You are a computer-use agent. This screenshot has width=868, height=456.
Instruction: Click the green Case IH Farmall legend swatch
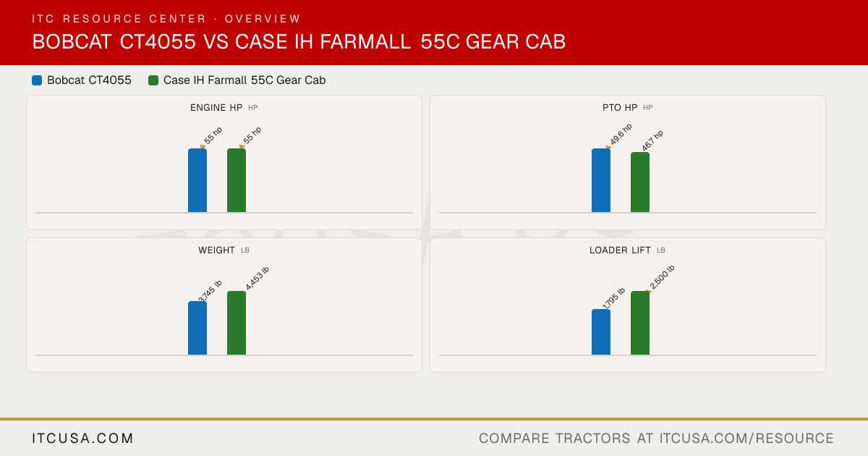tap(153, 80)
